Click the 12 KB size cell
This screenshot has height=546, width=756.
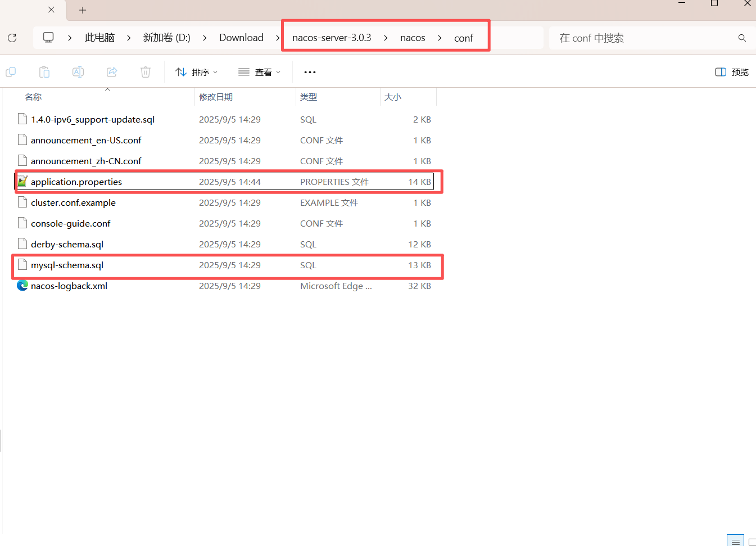tap(419, 244)
